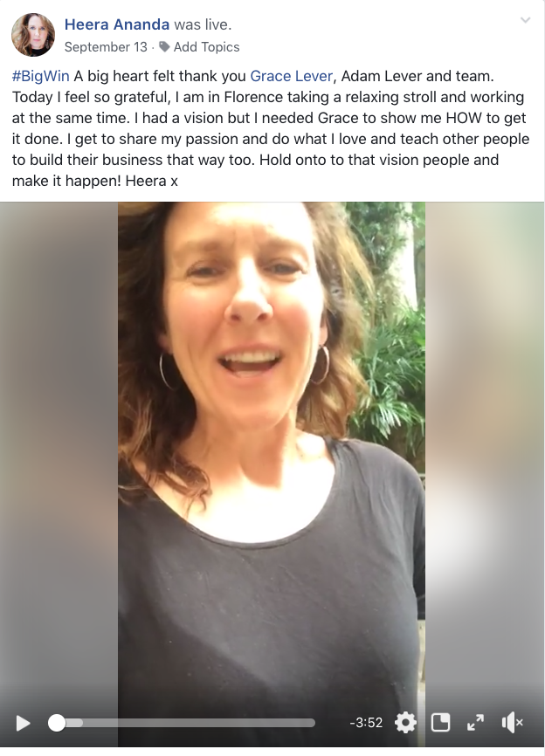Screen dimensions: 545x756
Task: Play the live video recording
Action: pyautogui.click(x=23, y=723)
